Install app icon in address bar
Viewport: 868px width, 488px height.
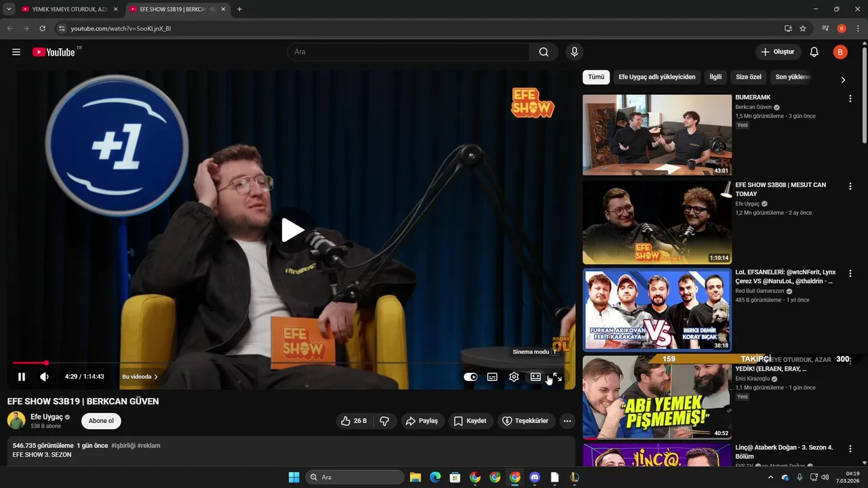tap(788, 28)
